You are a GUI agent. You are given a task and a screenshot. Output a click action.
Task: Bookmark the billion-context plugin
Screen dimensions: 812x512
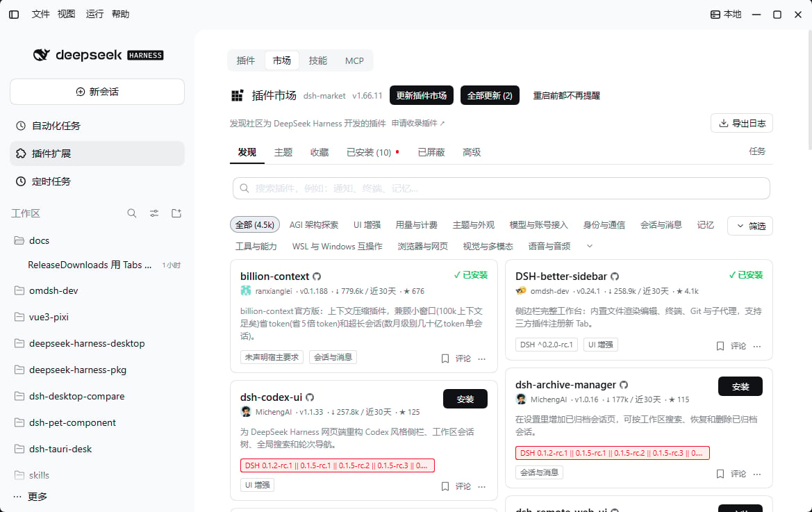445,358
